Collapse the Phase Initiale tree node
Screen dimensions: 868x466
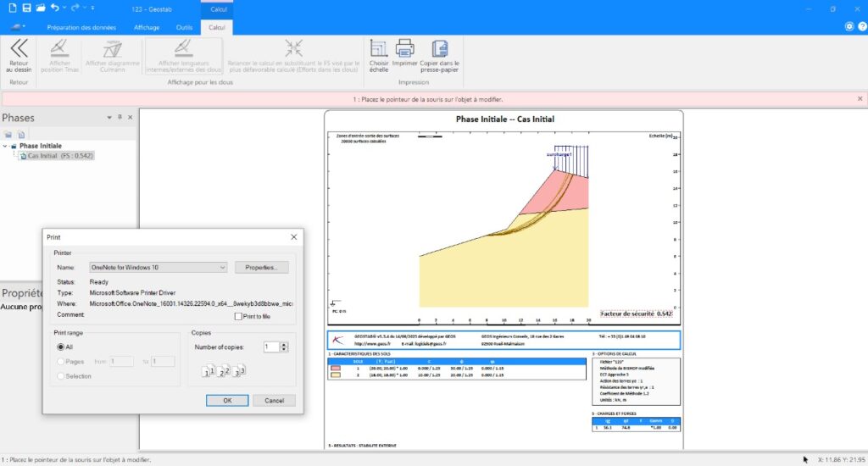5,146
